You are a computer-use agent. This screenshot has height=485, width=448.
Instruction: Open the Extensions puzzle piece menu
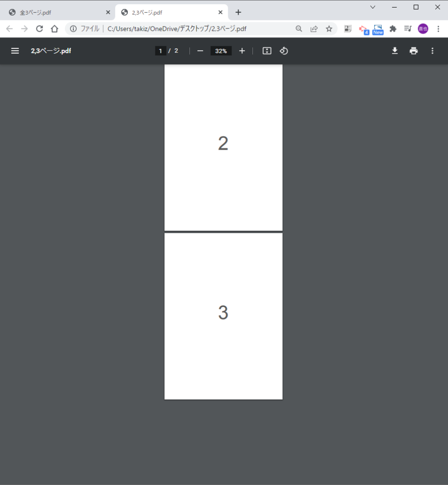393,29
